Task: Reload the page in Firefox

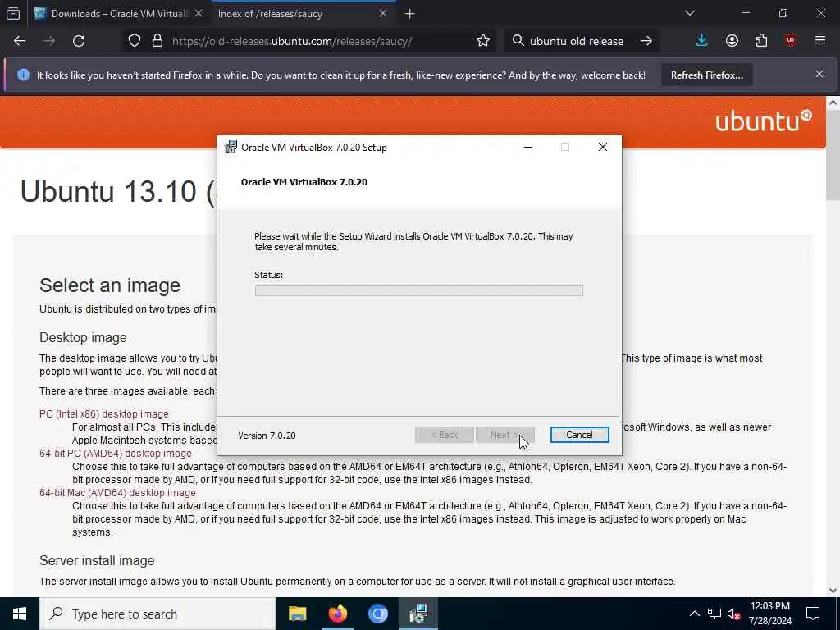Action: pyautogui.click(x=79, y=41)
